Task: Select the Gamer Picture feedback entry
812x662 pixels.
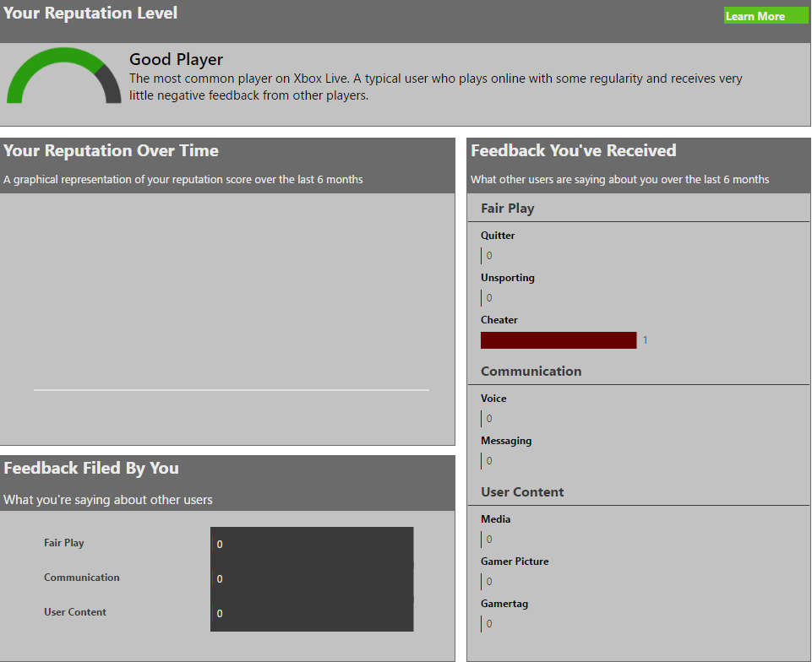Action: pos(515,561)
